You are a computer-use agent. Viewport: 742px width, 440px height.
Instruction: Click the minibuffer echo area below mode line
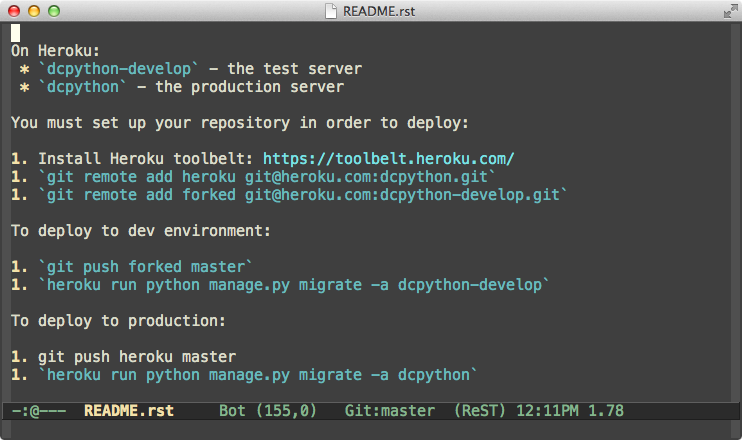pos(371,430)
